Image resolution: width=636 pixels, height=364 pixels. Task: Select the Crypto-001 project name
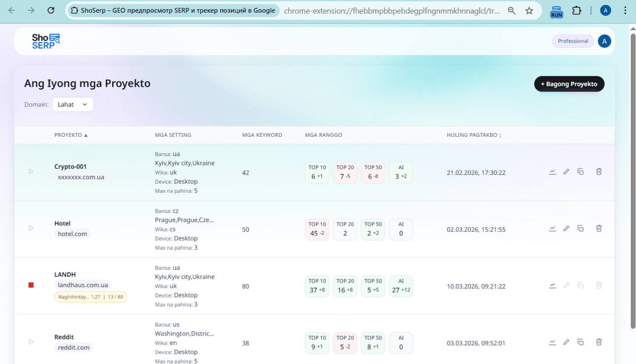(71, 167)
